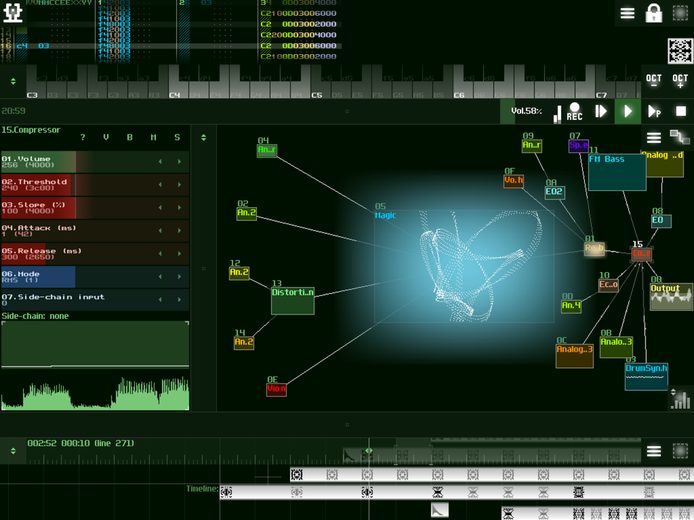The width and height of the screenshot is (694, 520).
Task: Solo the Compressor with the S button
Action: coord(177,137)
